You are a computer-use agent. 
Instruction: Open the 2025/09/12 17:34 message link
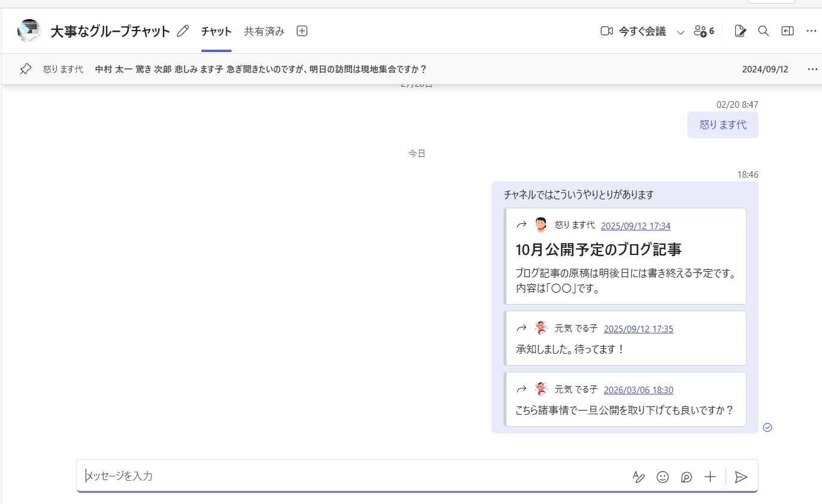click(635, 226)
